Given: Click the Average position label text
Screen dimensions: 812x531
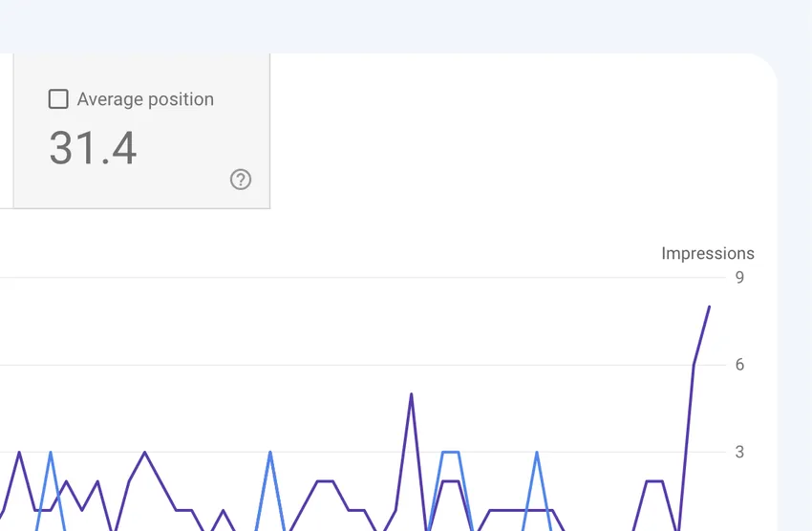Looking at the screenshot, I should (145, 99).
